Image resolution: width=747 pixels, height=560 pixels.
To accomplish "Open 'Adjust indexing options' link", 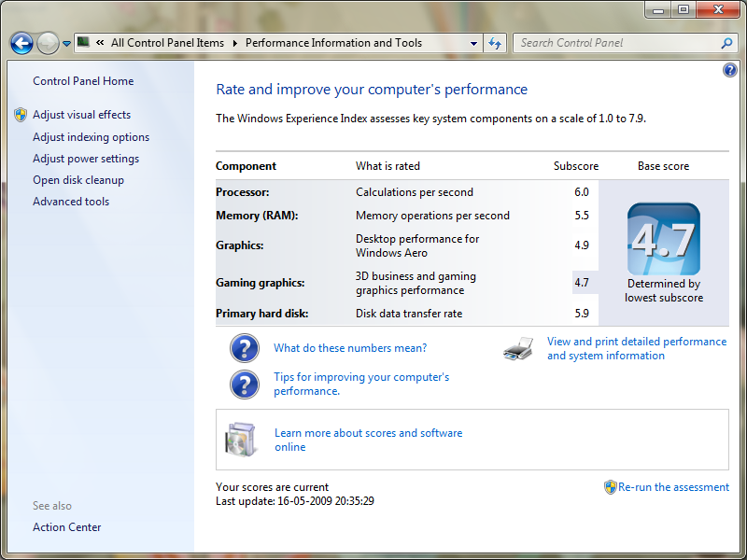I will click(x=91, y=137).
